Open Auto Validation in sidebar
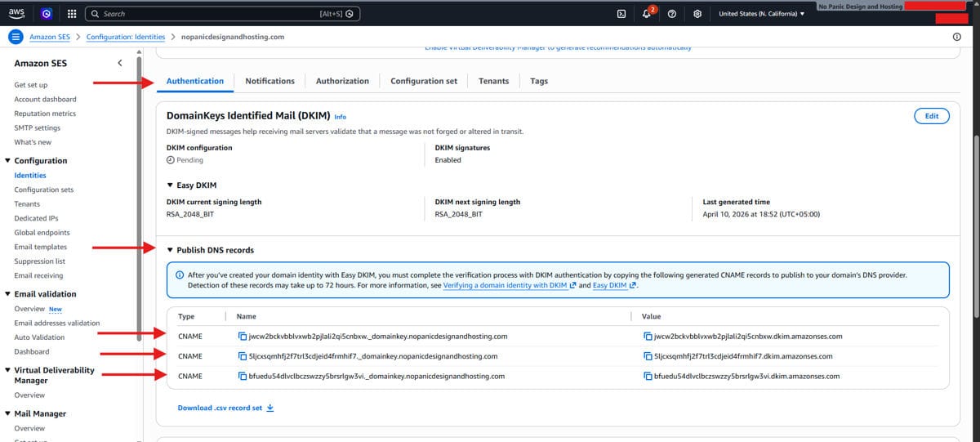Image resolution: width=980 pixels, height=442 pixels. (x=39, y=337)
